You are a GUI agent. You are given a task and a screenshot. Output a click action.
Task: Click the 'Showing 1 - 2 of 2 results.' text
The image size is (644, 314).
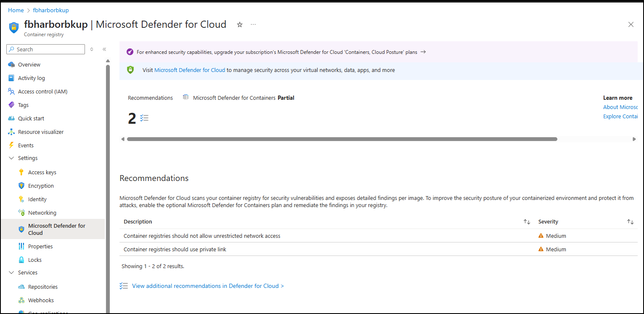tap(153, 266)
